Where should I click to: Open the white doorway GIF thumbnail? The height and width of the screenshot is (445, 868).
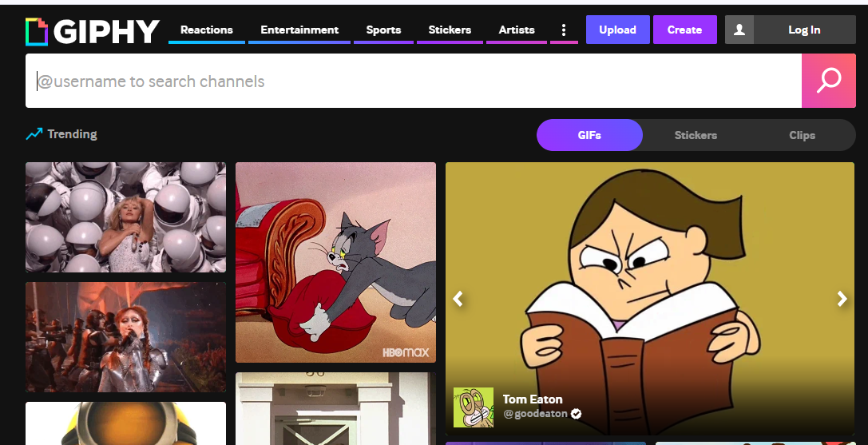pyautogui.click(x=335, y=408)
